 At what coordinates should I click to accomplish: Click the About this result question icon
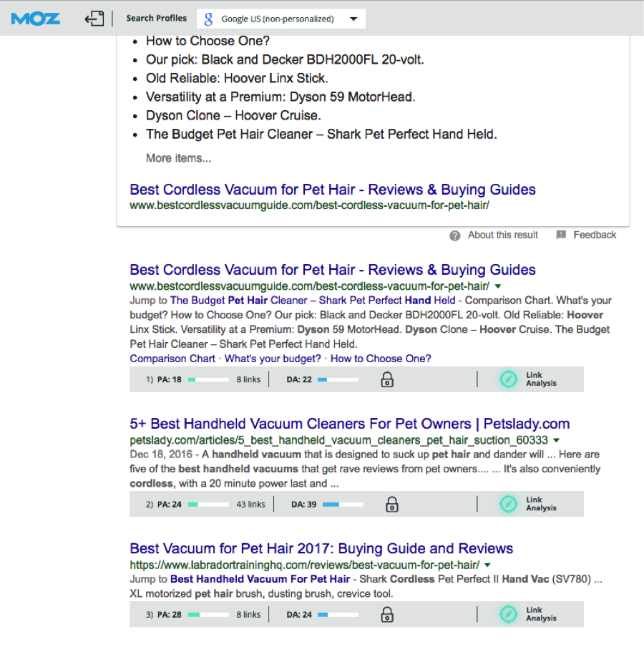click(x=454, y=235)
